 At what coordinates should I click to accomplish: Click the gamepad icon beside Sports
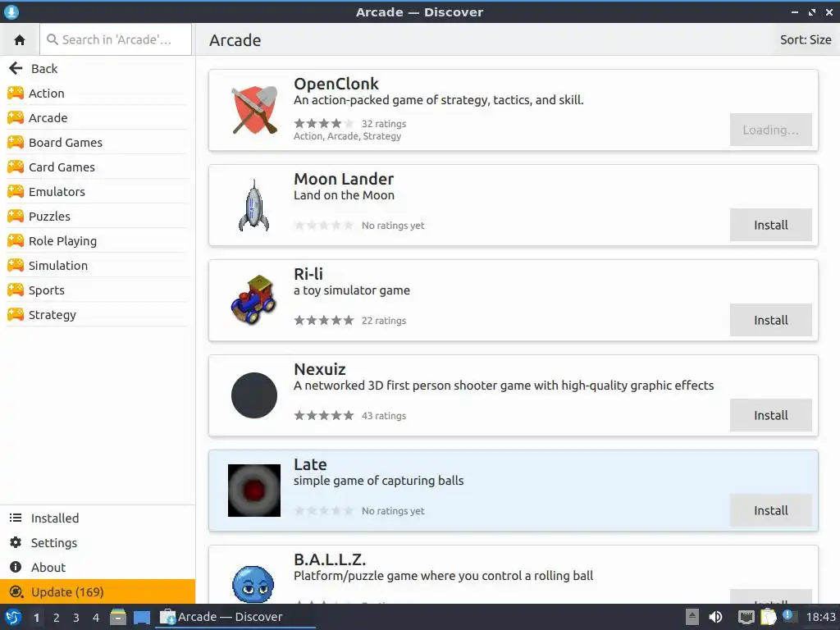[x=16, y=290]
